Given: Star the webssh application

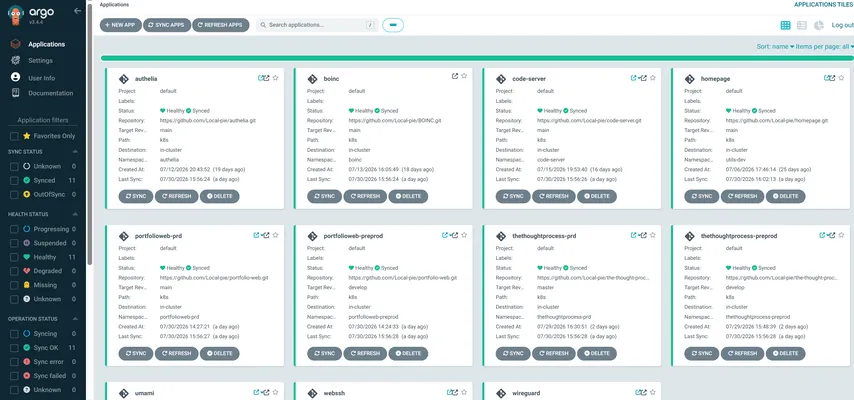Looking at the screenshot, I should [464, 392].
